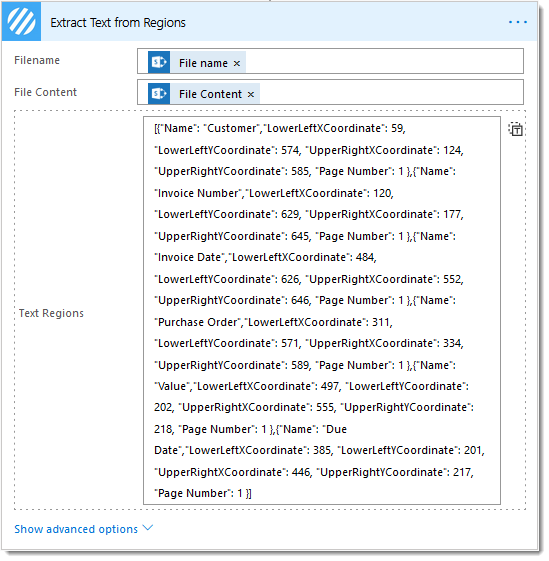Select the File name dynamic content token

[x=203, y=63]
